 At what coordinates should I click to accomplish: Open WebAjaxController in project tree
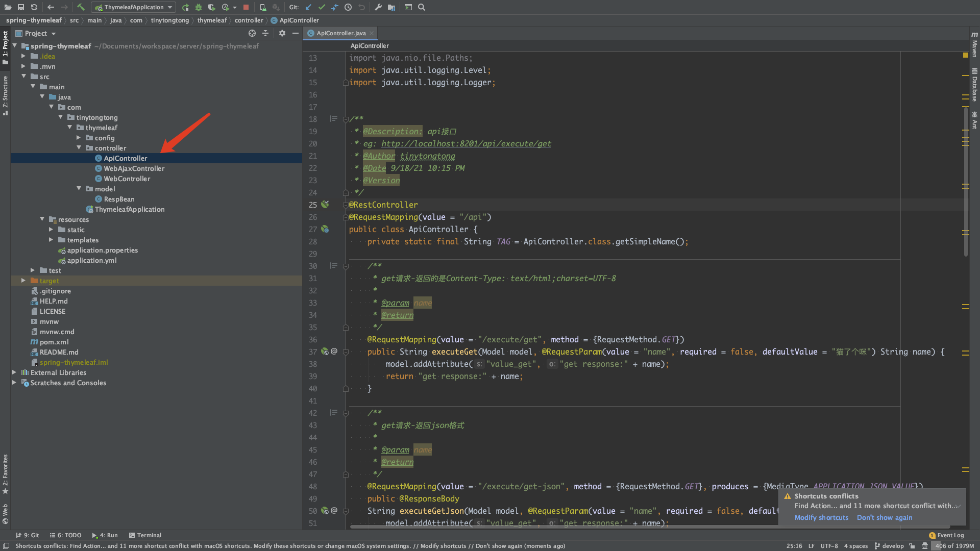pos(134,168)
